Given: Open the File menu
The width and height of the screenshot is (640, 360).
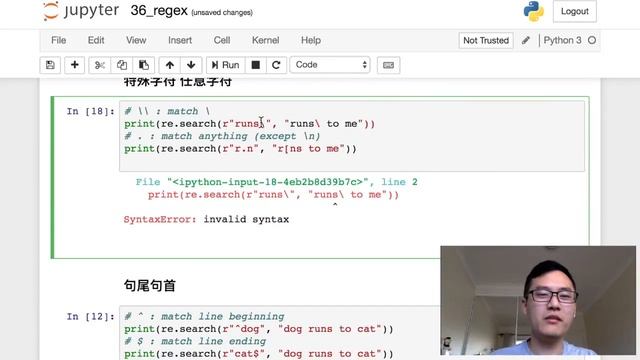Looking at the screenshot, I should coord(58,40).
